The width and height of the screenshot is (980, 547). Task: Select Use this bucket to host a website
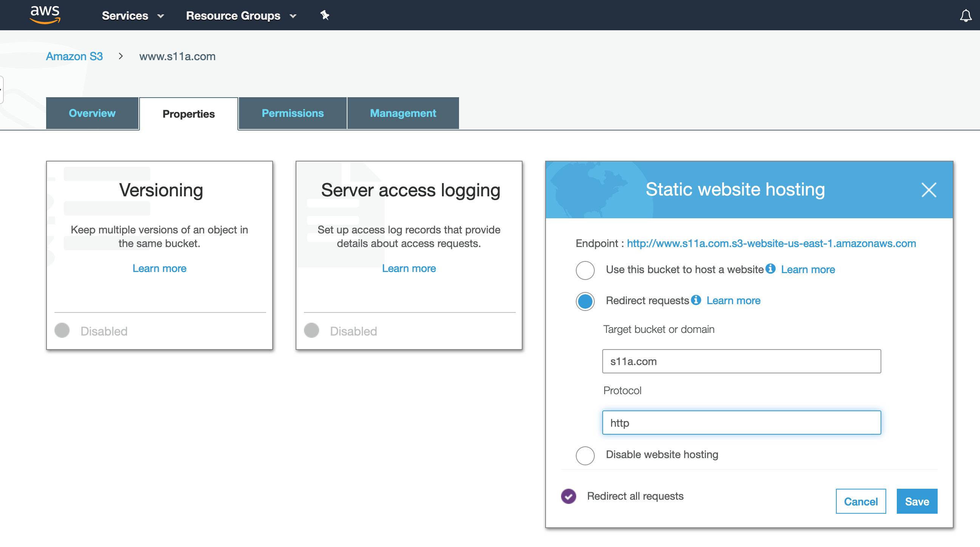[585, 270]
